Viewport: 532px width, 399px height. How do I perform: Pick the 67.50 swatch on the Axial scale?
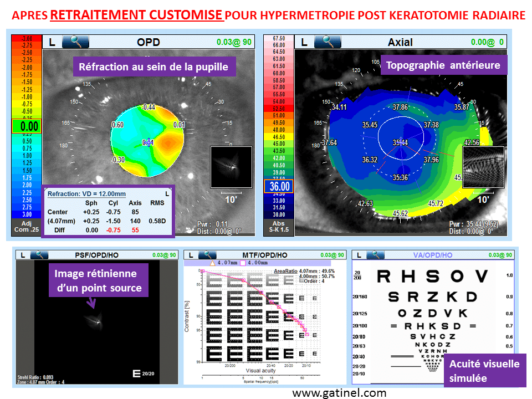tap(279, 38)
